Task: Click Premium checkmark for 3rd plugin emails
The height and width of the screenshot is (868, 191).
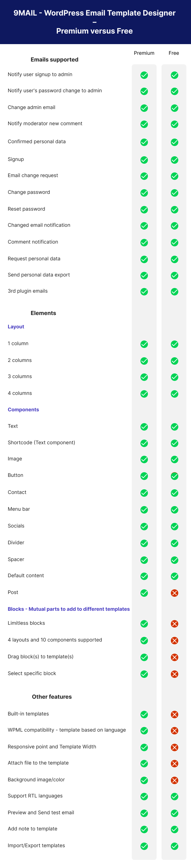Action: 144,292
